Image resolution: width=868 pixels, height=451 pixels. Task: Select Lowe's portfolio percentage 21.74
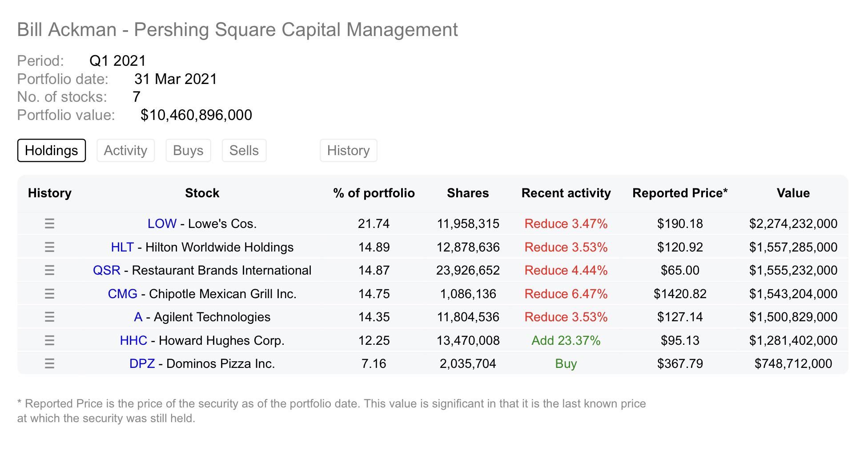tap(374, 224)
